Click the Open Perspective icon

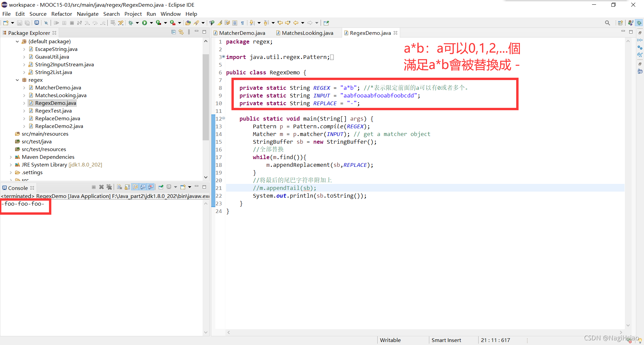pos(620,23)
